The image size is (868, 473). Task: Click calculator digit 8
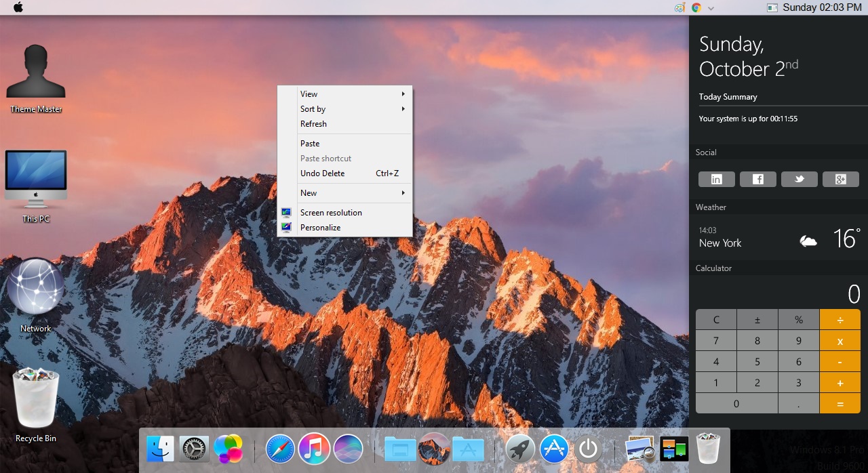click(x=757, y=341)
